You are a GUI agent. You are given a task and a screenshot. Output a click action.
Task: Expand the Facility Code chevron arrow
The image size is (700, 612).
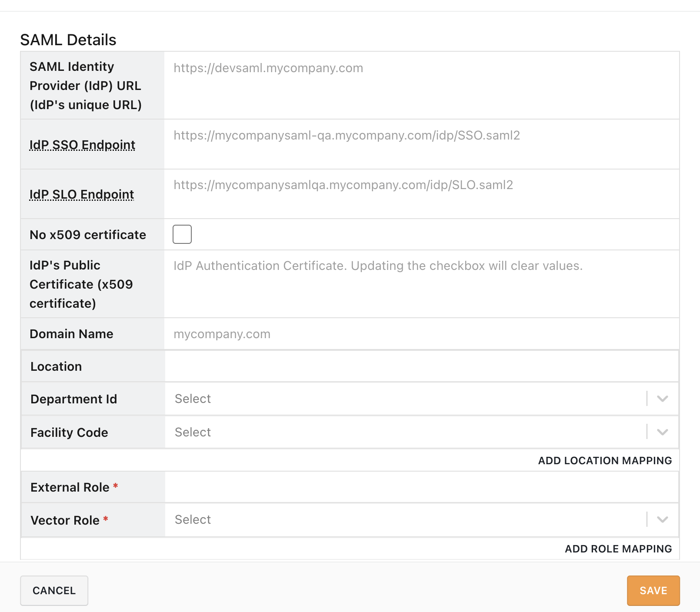(662, 432)
